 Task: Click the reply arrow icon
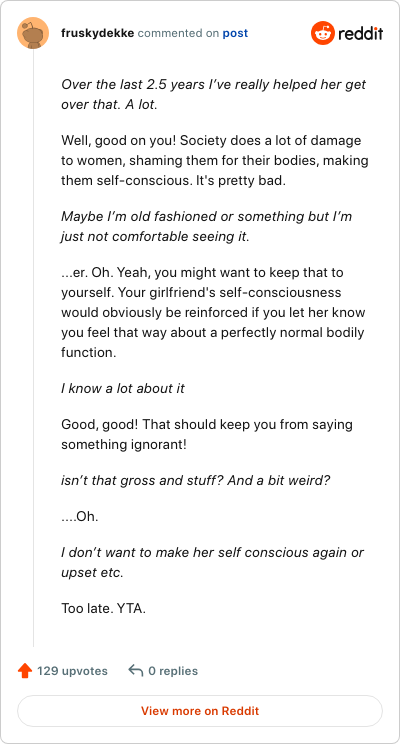click(136, 670)
